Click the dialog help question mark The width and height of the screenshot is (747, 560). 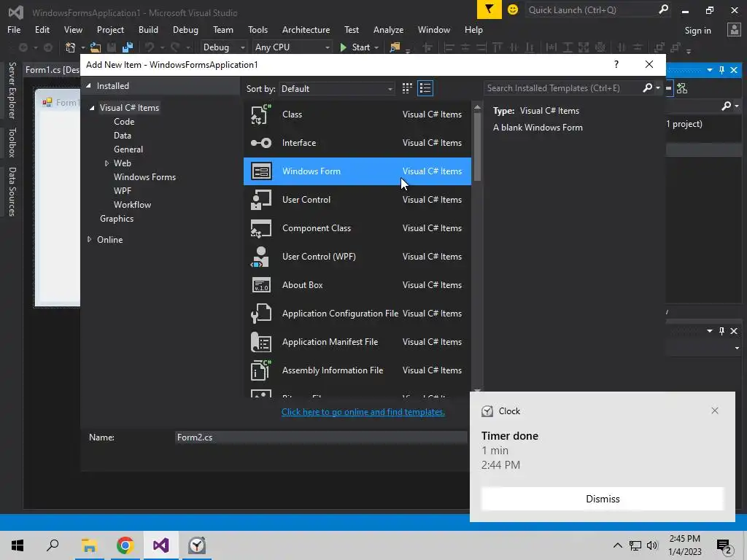pyautogui.click(x=616, y=64)
